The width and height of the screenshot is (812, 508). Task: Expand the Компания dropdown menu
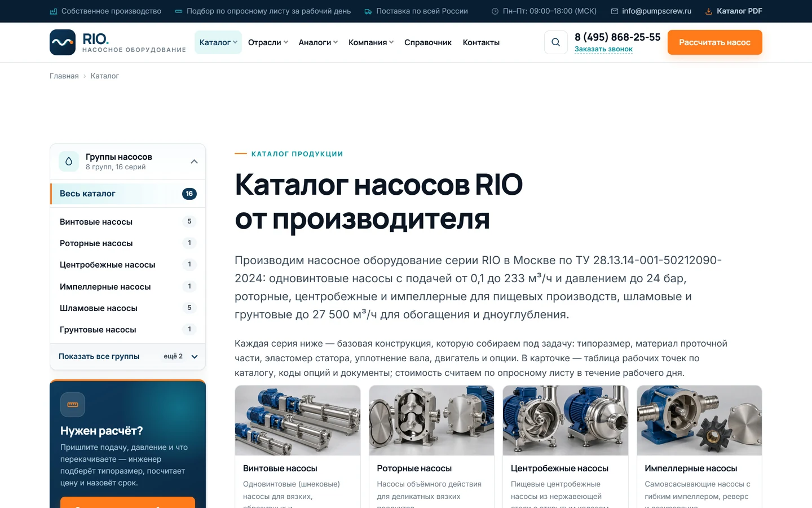371,42
